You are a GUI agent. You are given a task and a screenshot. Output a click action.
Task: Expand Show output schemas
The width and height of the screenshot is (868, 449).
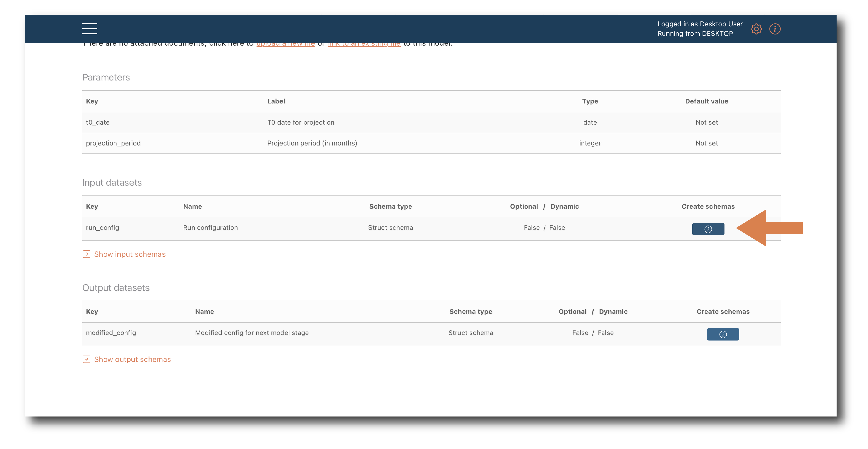(132, 359)
